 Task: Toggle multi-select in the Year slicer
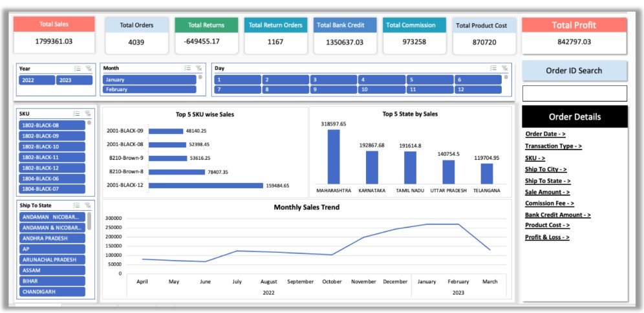pos(77,69)
